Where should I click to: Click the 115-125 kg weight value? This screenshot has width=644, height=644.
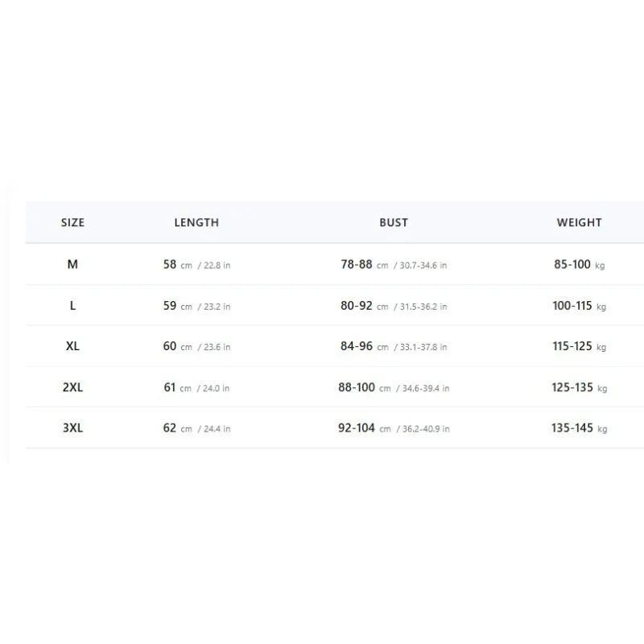(x=579, y=346)
